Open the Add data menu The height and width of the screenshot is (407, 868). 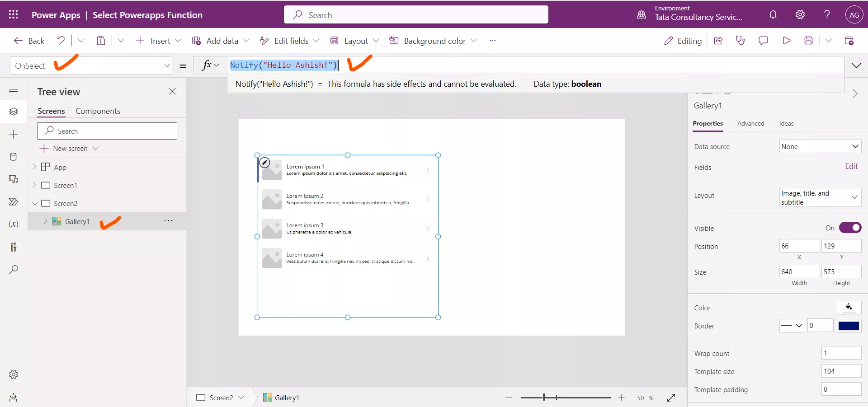click(x=221, y=41)
